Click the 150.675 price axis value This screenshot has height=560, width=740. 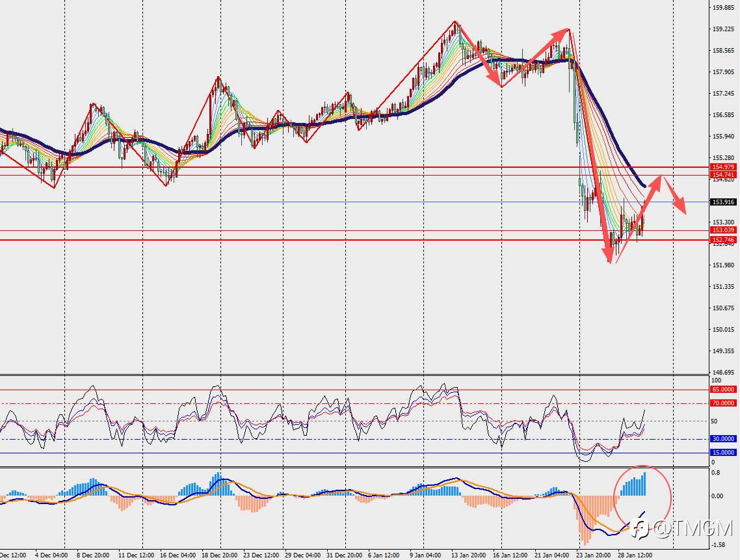(x=723, y=308)
